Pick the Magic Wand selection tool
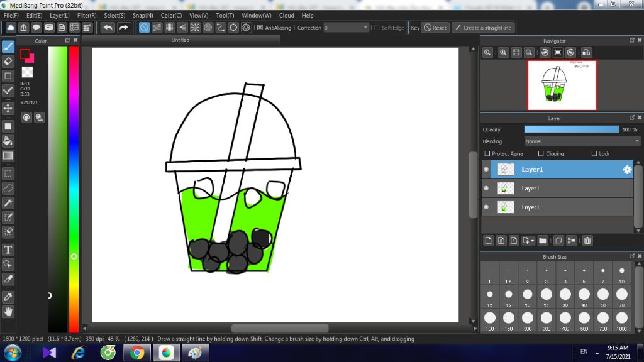The image size is (644, 362). click(x=8, y=202)
